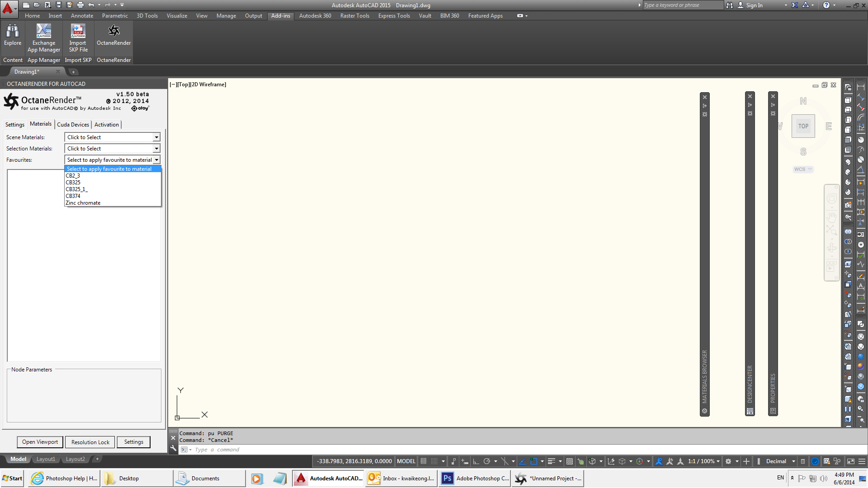Click the Resolution Lock button

(x=90, y=442)
